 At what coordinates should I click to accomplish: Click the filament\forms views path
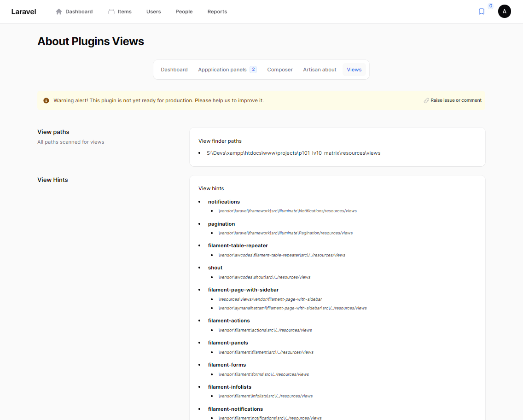263,374
